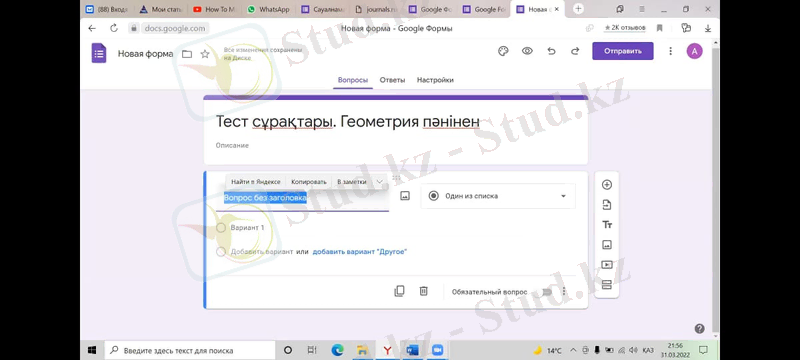The width and height of the screenshot is (800, 360).
Task: Switch to the WhatsApp browser tab
Action: [269, 9]
